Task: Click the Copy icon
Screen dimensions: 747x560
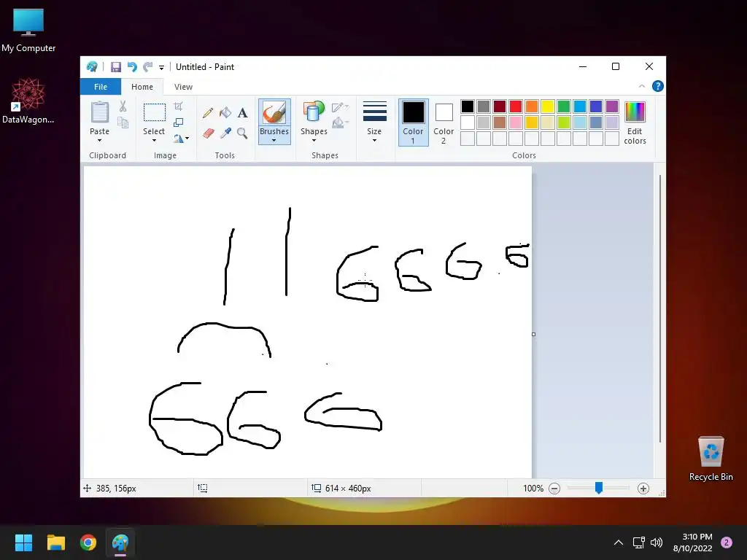Action: tap(123, 122)
